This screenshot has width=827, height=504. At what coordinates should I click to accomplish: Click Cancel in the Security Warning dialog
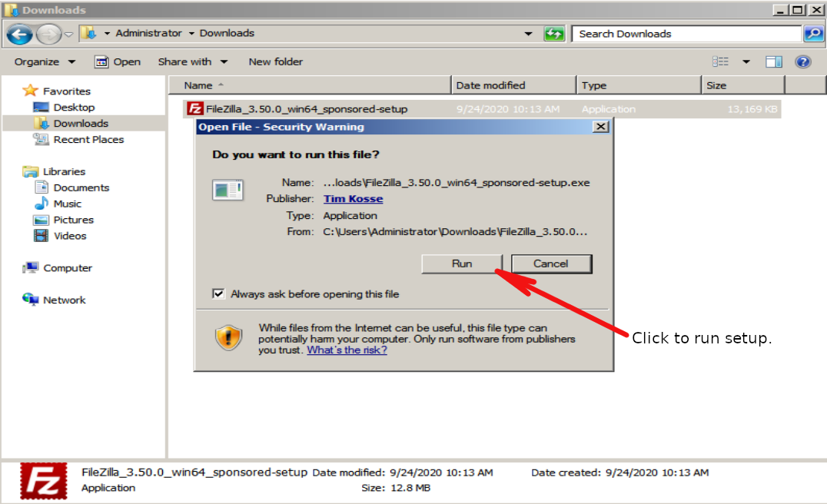pos(551,264)
